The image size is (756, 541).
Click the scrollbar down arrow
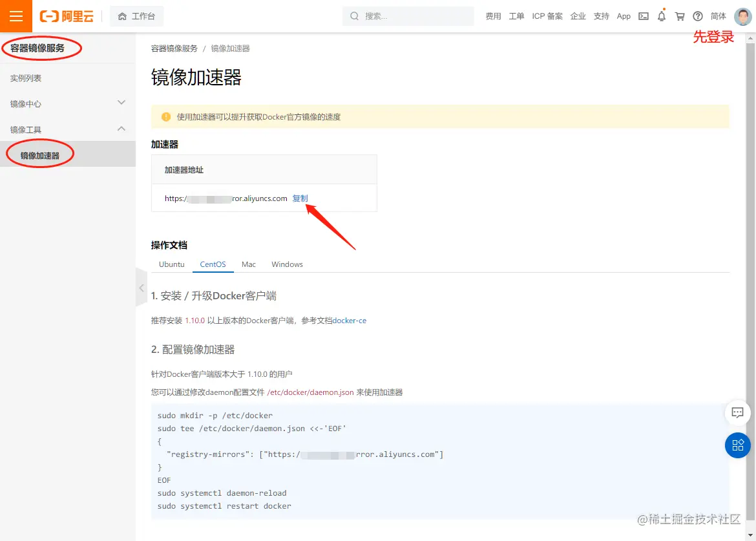(x=750, y=535)
